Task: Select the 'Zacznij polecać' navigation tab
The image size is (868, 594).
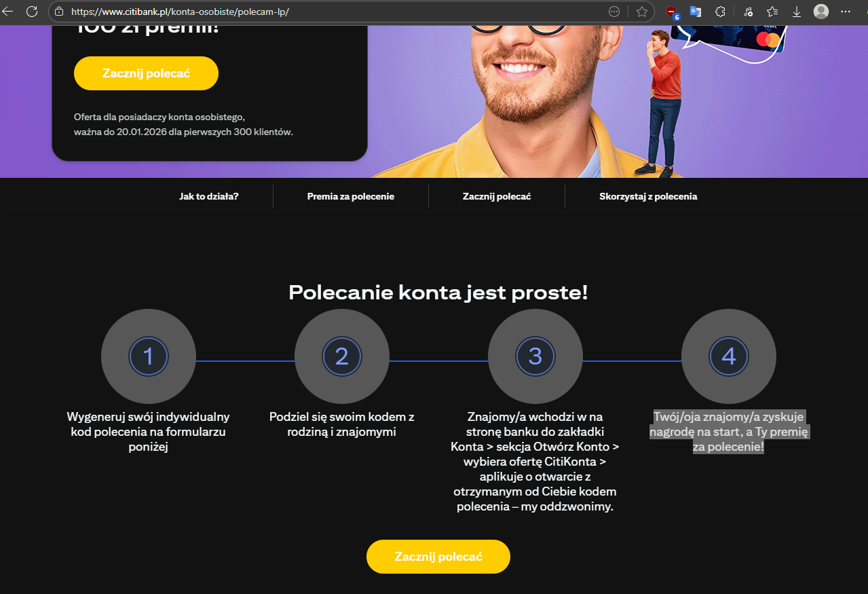Action: pos(497,196)
